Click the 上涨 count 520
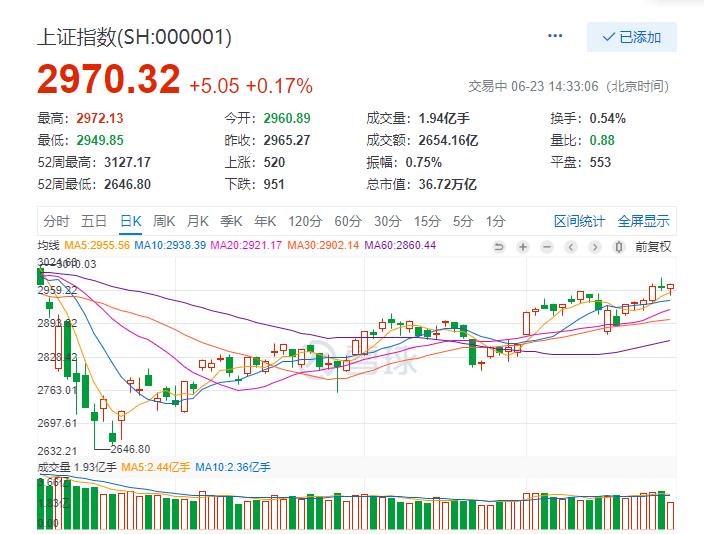This screenshot has width=704, height=534. tap(274, 162)
